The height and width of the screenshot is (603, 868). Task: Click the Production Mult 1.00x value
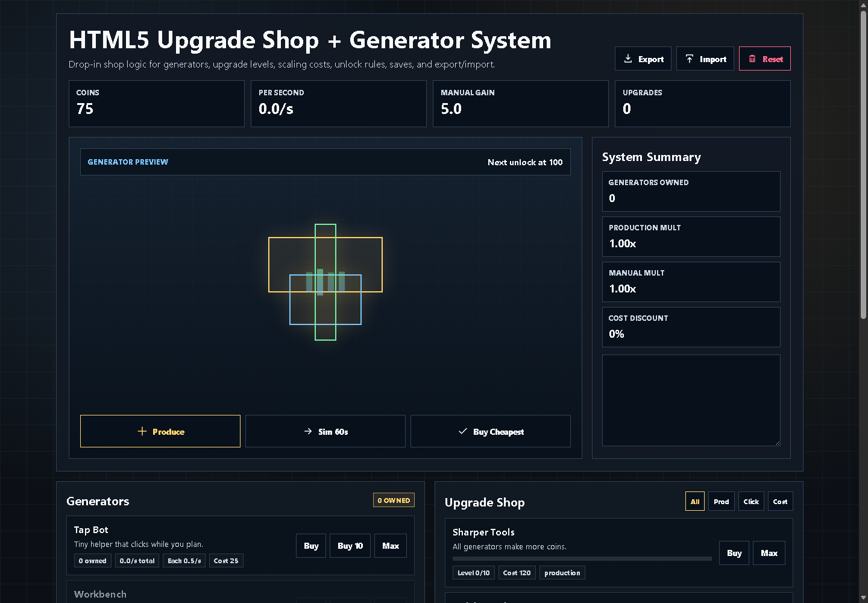point(623,244)
